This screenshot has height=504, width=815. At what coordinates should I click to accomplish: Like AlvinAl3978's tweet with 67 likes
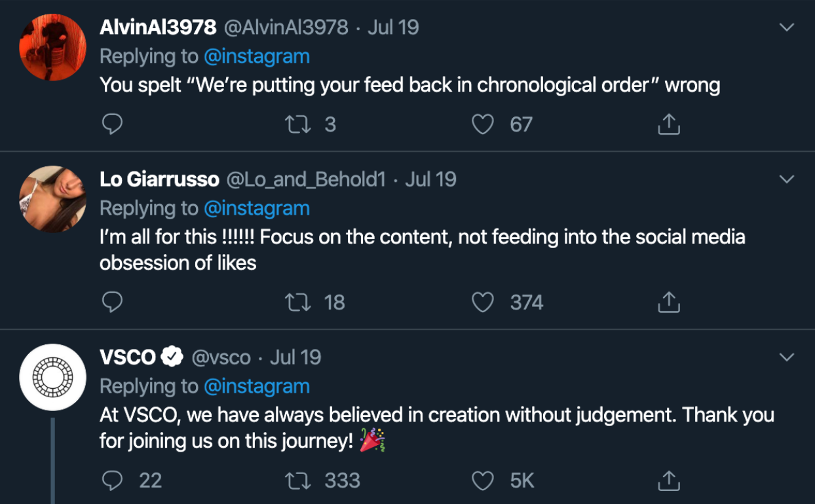pos(483,124)
